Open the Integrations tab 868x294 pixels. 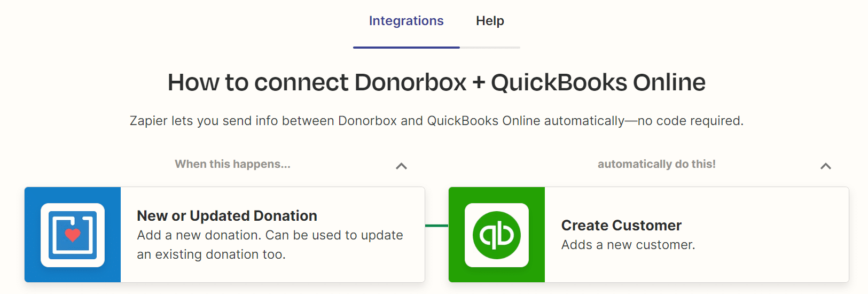pyautogui.click(x=406, y=21)
